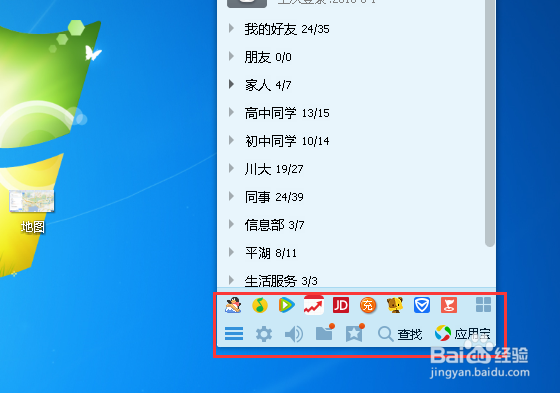Select the 地图 desktop shortcut thumbnail
The image size is (560, 393).
tap(32, 201)
